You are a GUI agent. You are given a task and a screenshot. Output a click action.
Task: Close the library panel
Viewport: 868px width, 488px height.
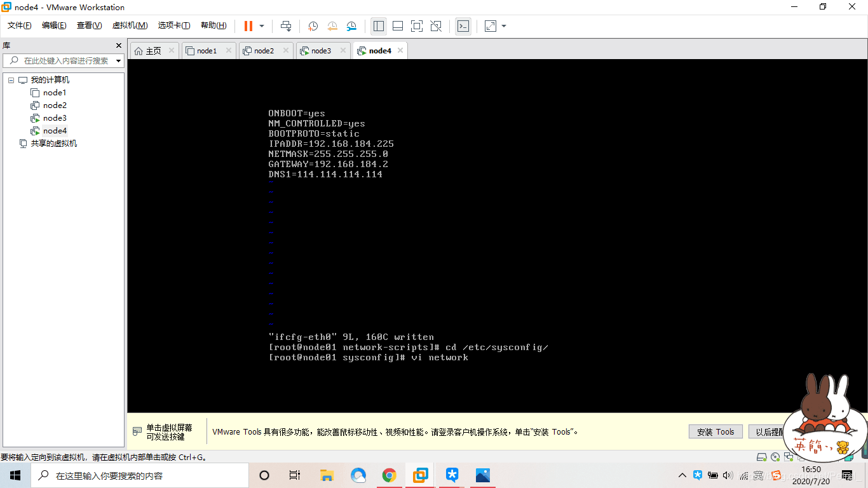(x=118, y=46)
